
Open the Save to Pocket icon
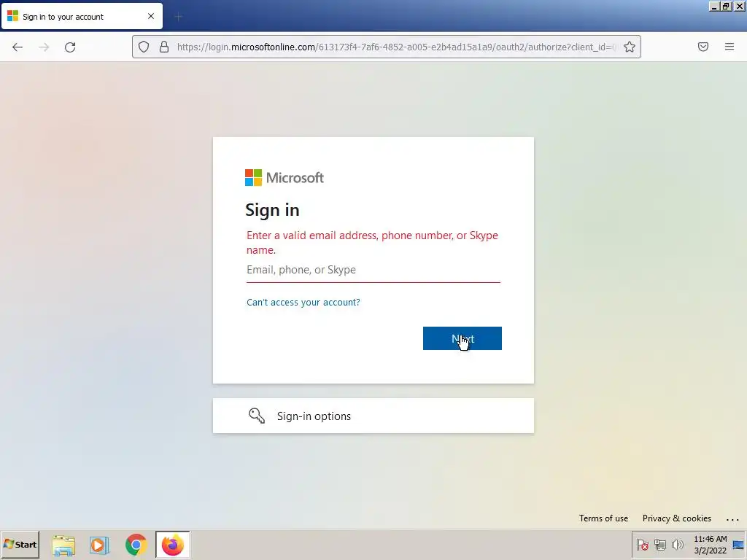point(703,47)
